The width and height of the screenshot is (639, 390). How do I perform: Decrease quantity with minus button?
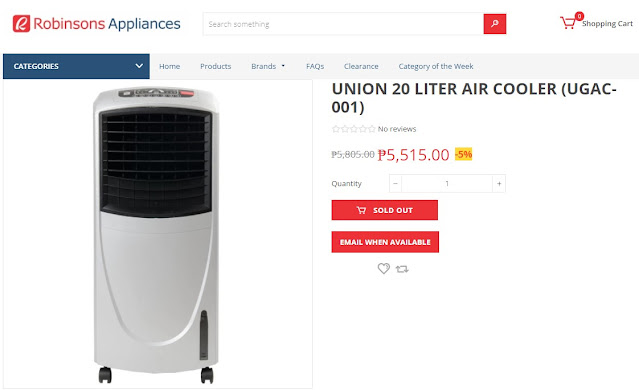395,184
